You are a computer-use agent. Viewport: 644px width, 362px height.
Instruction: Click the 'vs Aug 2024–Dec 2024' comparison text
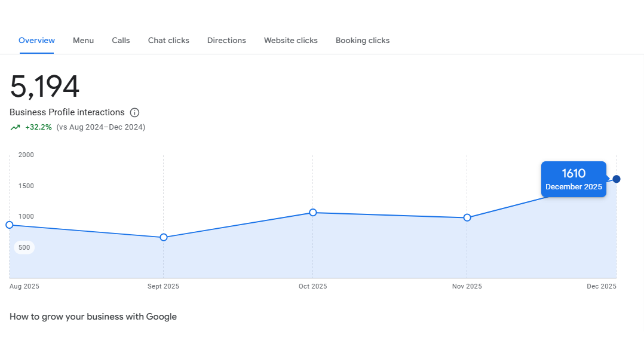click(101, 127)
